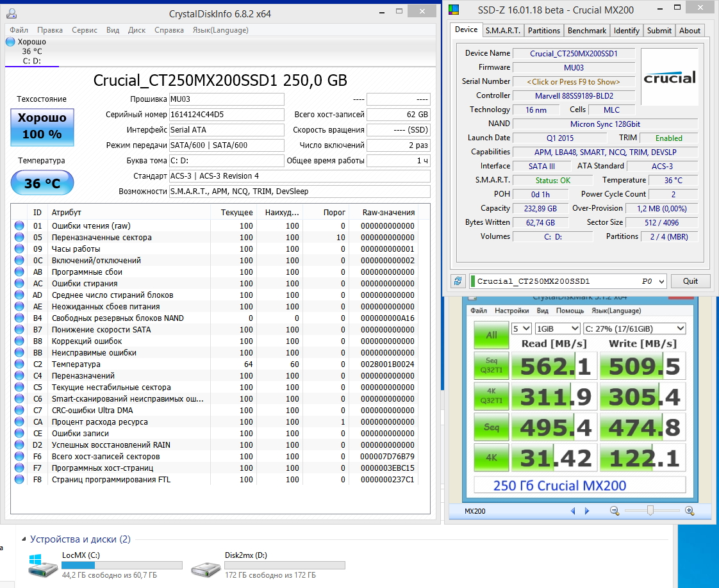Click the Disk2mx (D:) capacity bar
The image size is (719, 588).
click(x=285, y=566)
